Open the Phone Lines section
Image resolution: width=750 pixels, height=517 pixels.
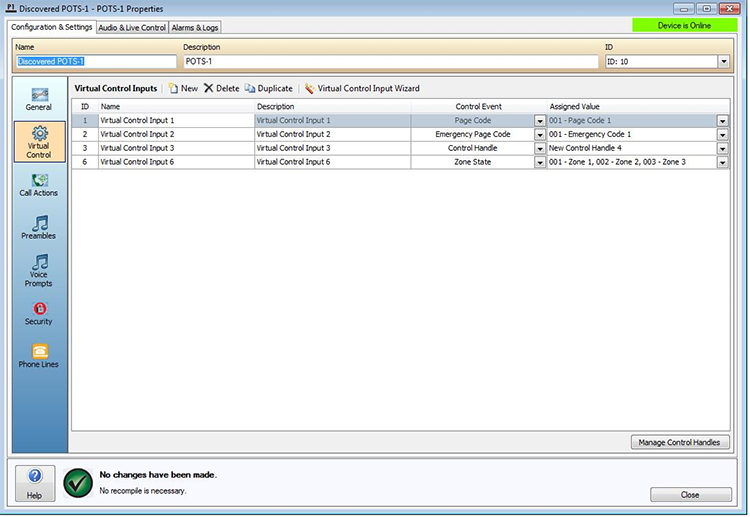[39, 357]
